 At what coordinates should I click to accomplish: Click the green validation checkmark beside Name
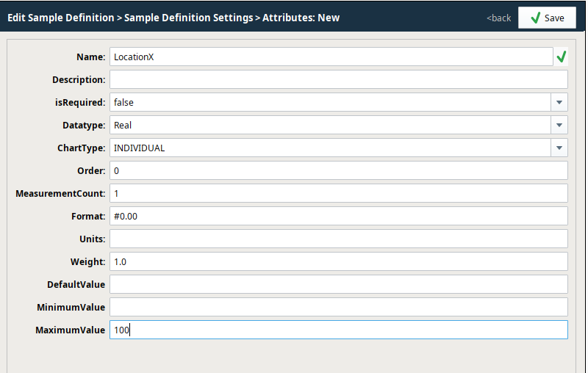[562, 57]
